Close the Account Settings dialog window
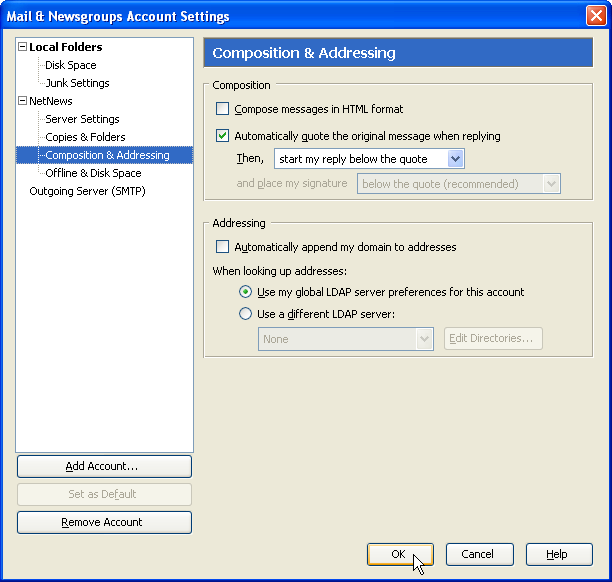 coord(596,16)
